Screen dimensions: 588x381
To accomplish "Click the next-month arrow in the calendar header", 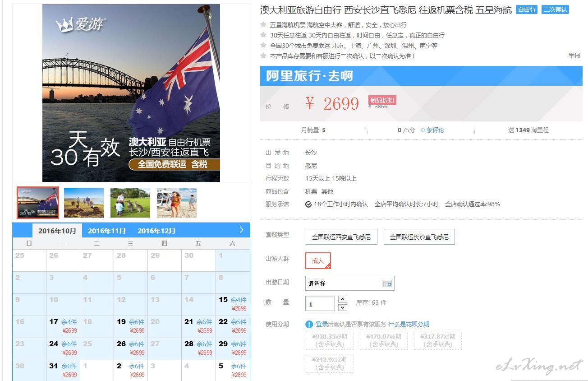I will click(x=241, y=230).
